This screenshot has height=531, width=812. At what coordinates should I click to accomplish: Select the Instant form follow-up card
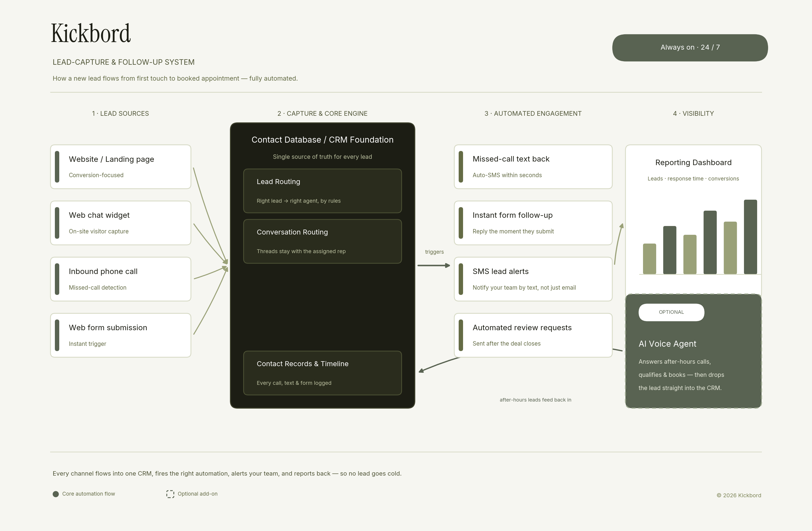533,223
